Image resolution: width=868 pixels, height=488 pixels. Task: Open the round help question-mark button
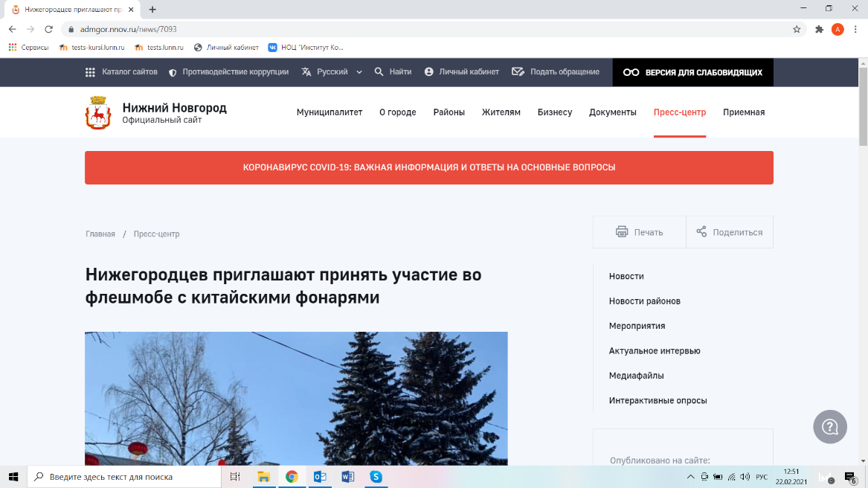830,427
